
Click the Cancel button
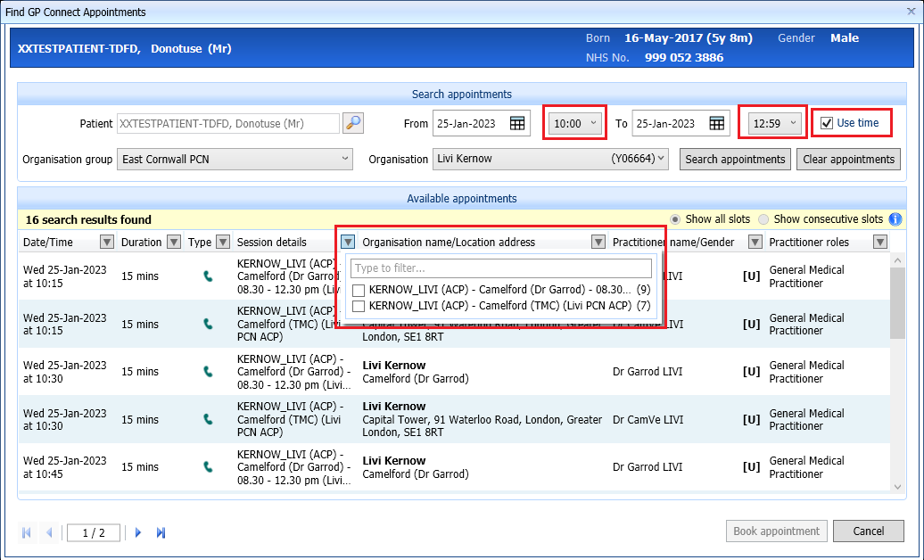[x=869, y=531]
